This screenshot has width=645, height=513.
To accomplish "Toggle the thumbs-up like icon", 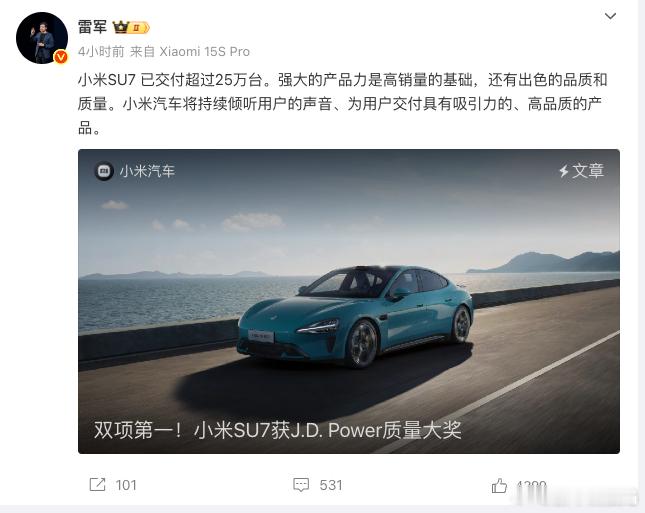I will tap(499, 485).
